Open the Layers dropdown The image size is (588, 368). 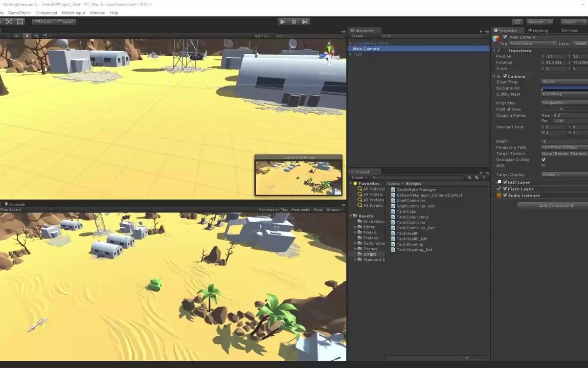[573, 22]
